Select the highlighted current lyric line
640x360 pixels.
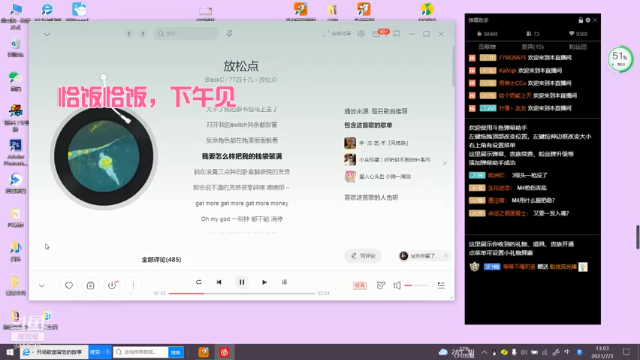pyautogui.click(x=242, y=156)
